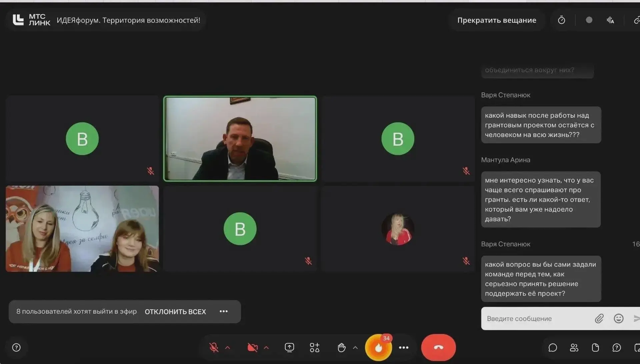Toggle the recording dot indicator
The width and height of the screenshot is (640, 364).
(x=589, y=20)
